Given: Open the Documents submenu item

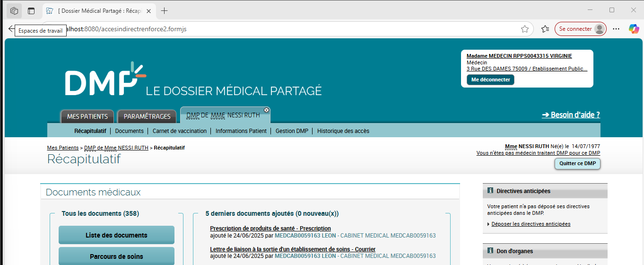Looking at the screenshot, I should [129, 131].
